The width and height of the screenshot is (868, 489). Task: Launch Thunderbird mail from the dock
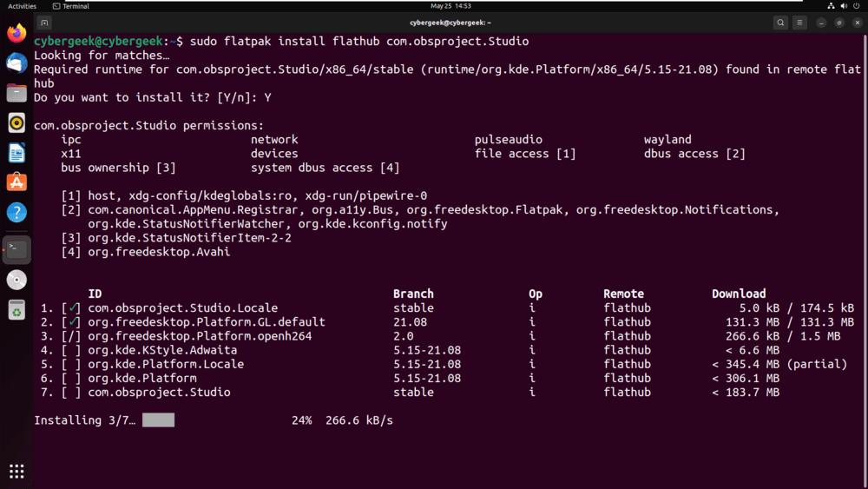click(16, 63)
